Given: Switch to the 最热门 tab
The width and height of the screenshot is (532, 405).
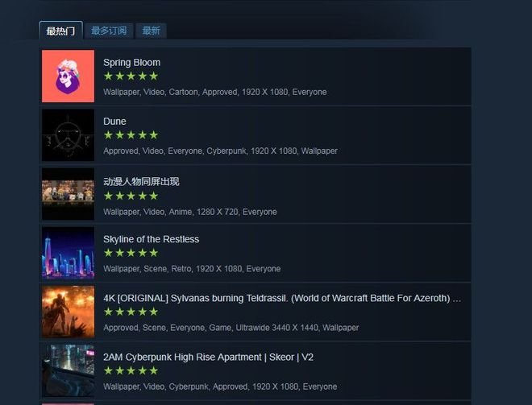Looking at the screenshot, I should coord(61,31).
